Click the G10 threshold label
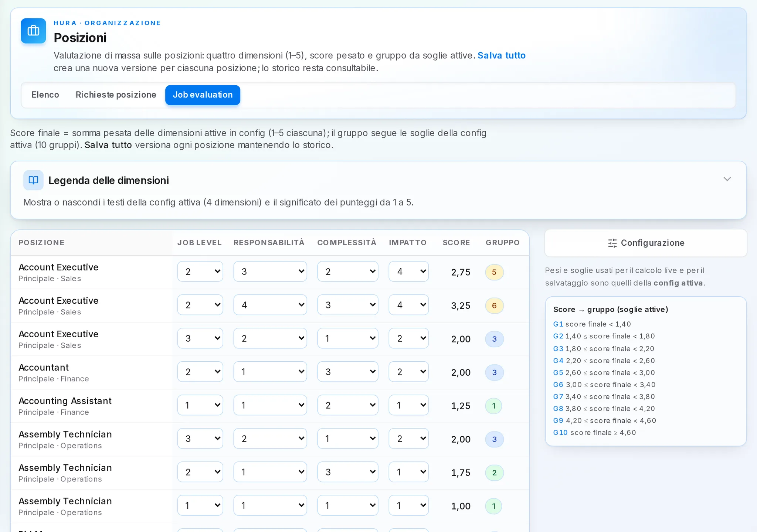The height and width of the screenshot is (532, 757). [560, 433]
